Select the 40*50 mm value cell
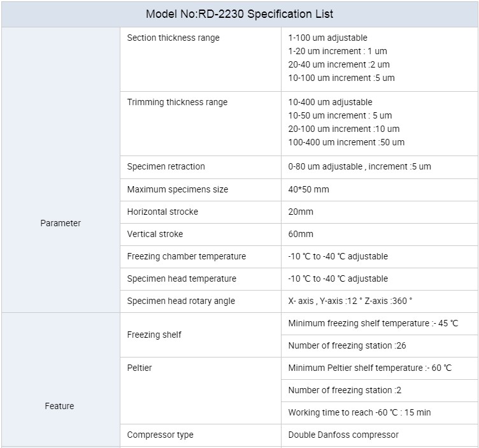 coord(308,189)
